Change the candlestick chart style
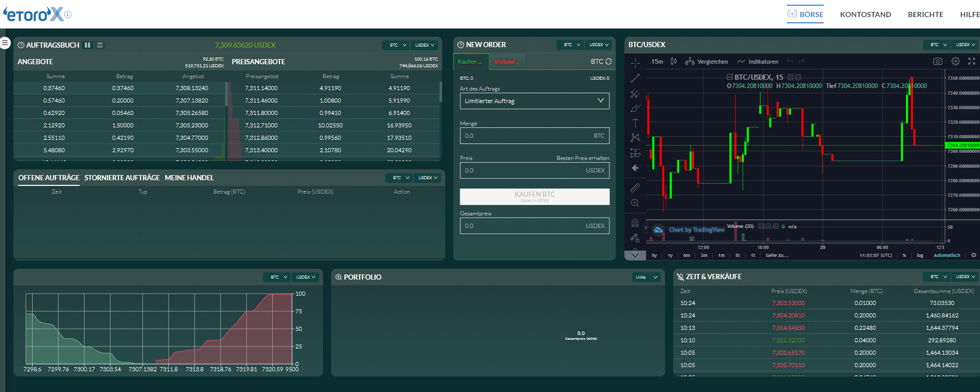 click(674, 61)
